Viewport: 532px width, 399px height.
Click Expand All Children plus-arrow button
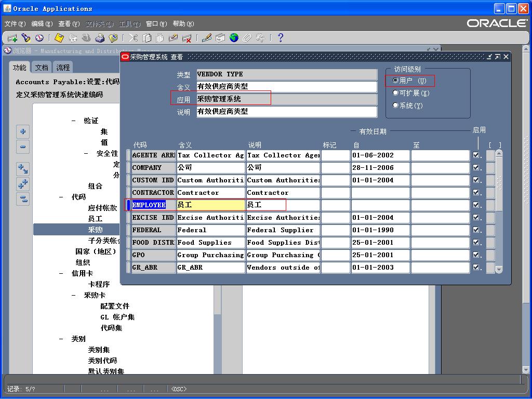(x=23, y=169)
